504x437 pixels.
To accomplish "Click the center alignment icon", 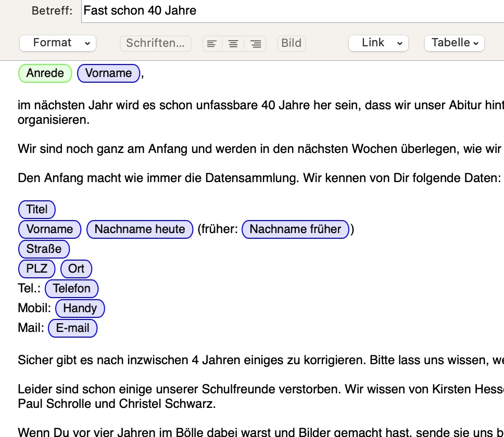I will tap(233, 44).
